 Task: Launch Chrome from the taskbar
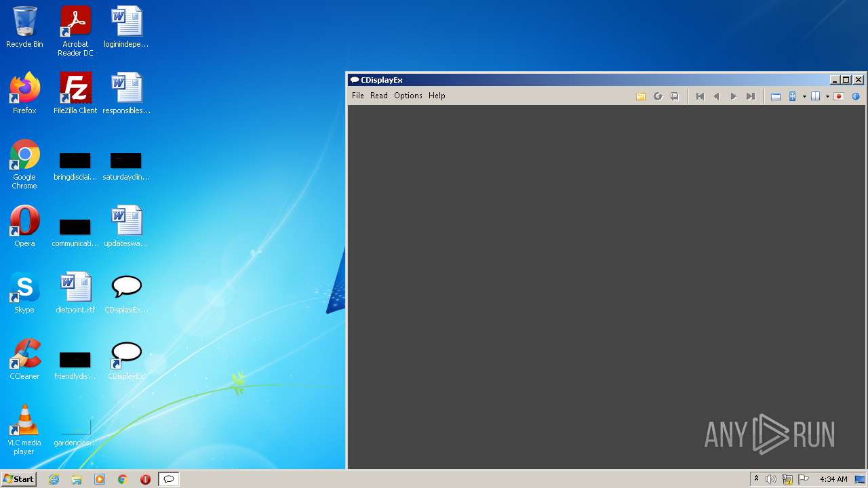(122, 479)
